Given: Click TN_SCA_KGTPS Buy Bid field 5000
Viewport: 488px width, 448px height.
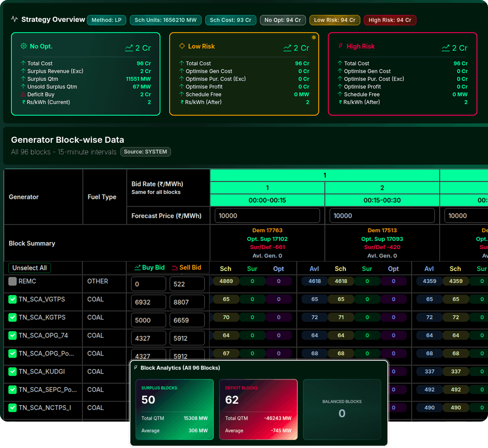Looking at the screenshot, I should (x=148, y=320).
